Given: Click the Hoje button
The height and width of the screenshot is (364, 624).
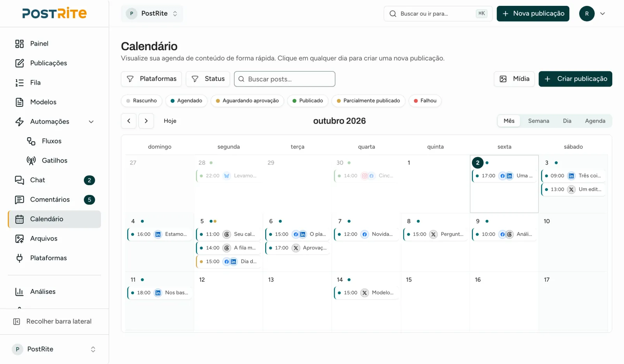Looking at the screenshot, I should pyautogui.click(x=170, y=121).
